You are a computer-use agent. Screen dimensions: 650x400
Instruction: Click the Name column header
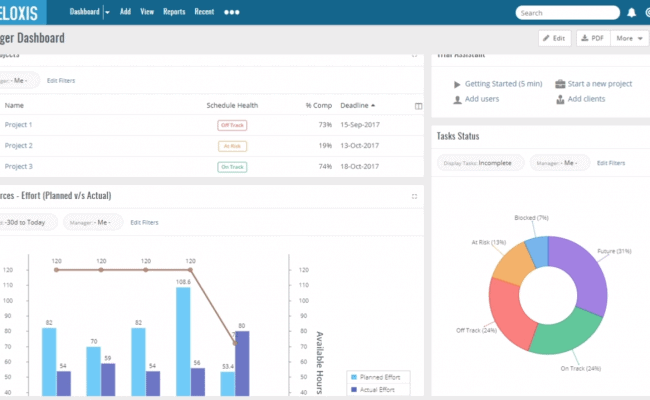(14, 105)
